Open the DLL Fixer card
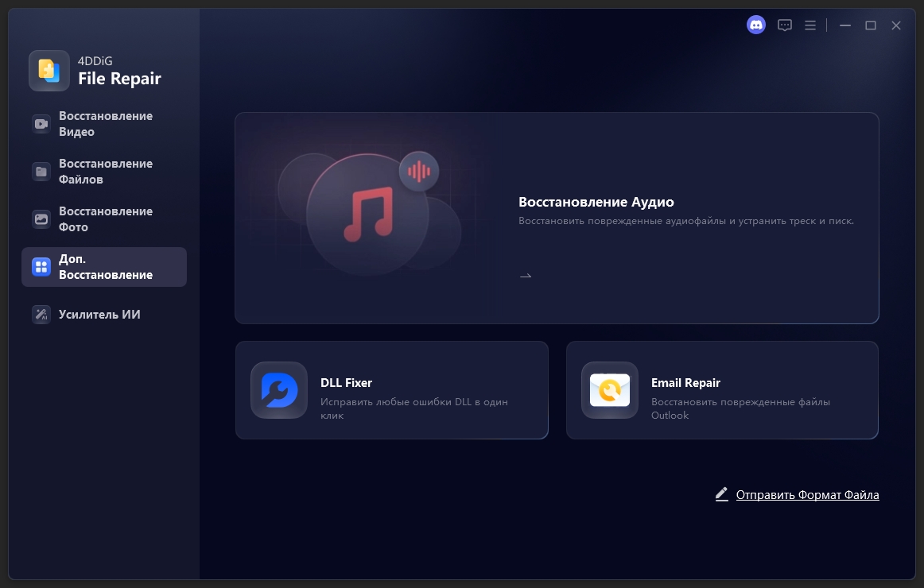Image resolution: width=924 pixels, height=588 pixels. click(413, 390)
